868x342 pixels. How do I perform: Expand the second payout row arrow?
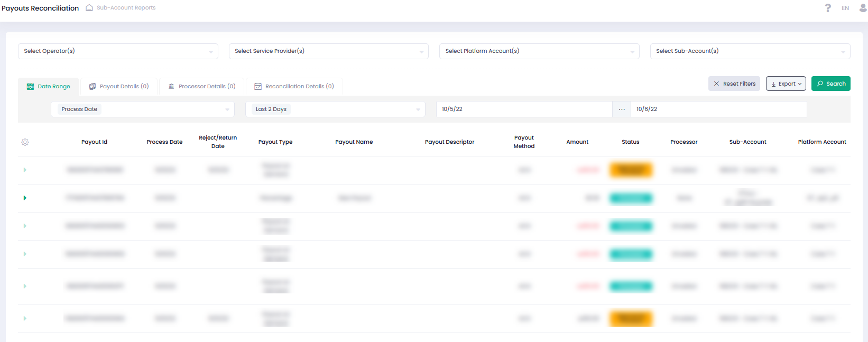pos(25,198)
